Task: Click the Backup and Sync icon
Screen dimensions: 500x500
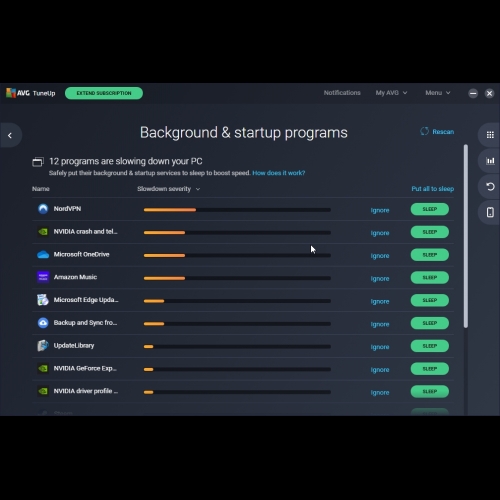Action: pos(43,323)
